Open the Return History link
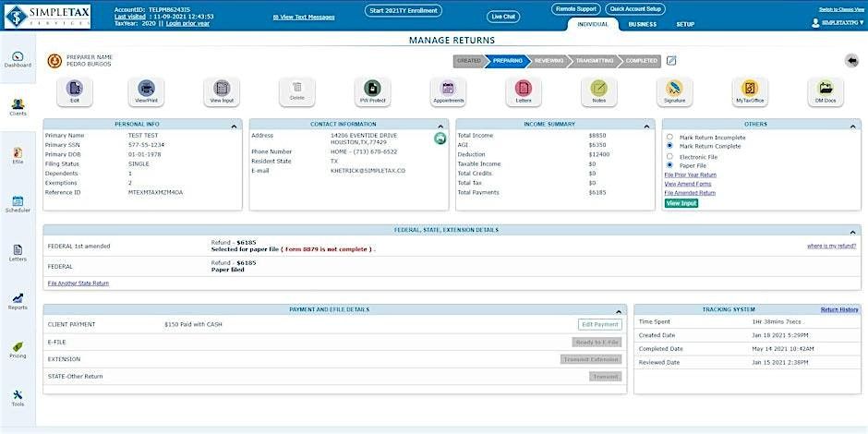This screenshot has height=434, width=868. 839,309
